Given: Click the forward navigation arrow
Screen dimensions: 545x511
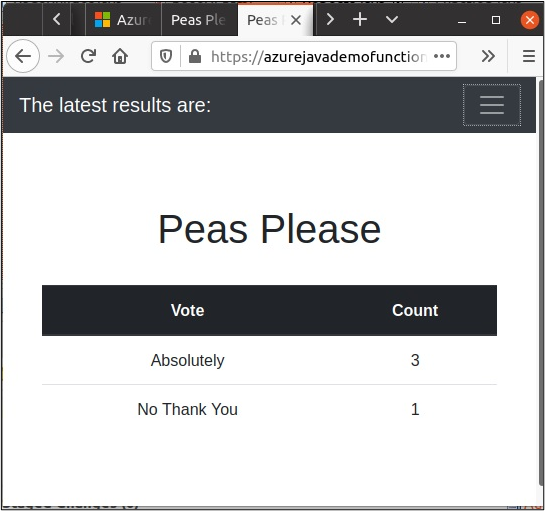Looking at the screenshot, I should 56,56.
